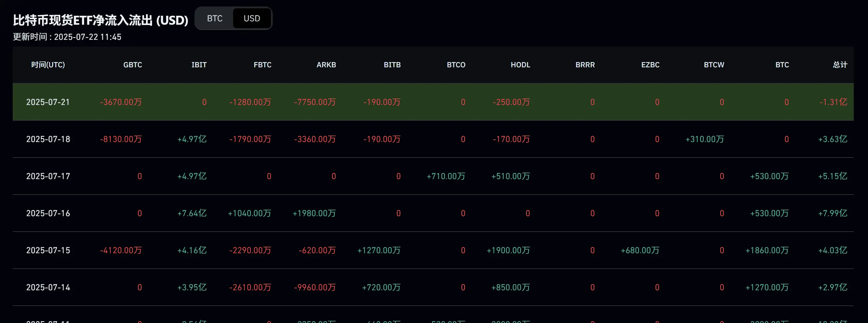Click the 总计 column header
Image resolution: width=868 pixels, height=323 pixels.
(840, 65)
